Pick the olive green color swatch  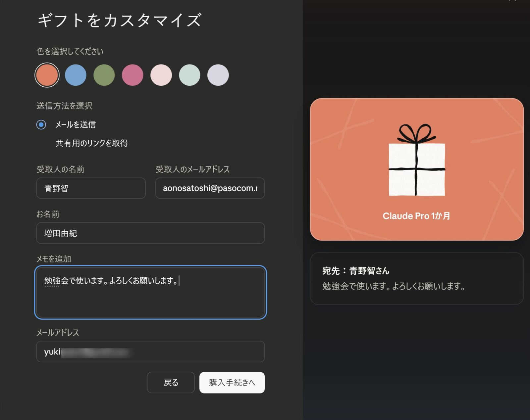pos(104,75)
